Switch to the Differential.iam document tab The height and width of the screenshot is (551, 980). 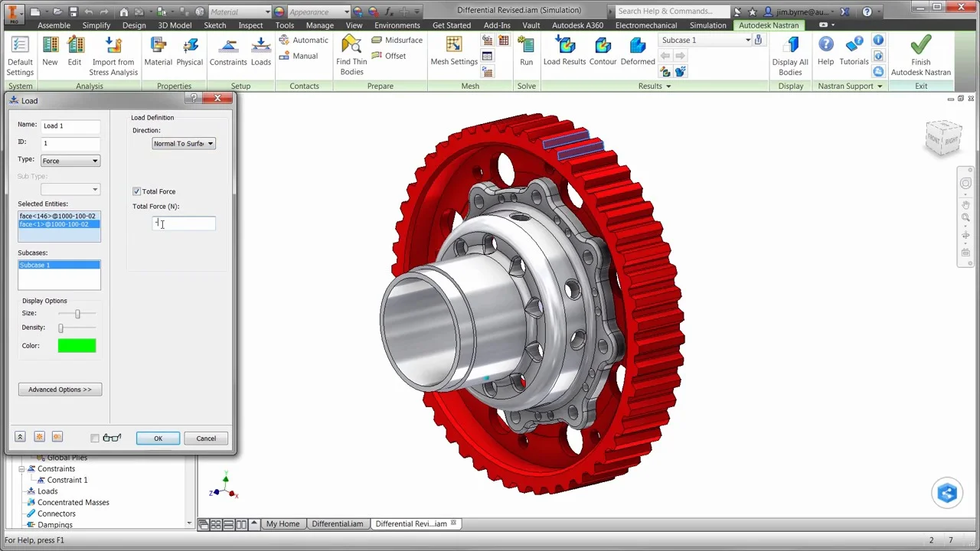(337, 524)
